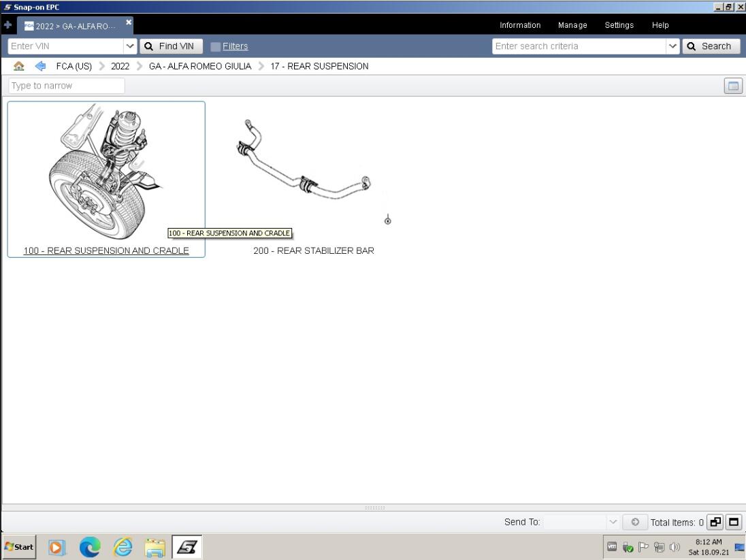The height and width of the screenshot is (560, 746).
Task: Select Snap-on EPC taskbar icon
Action: 187,547
